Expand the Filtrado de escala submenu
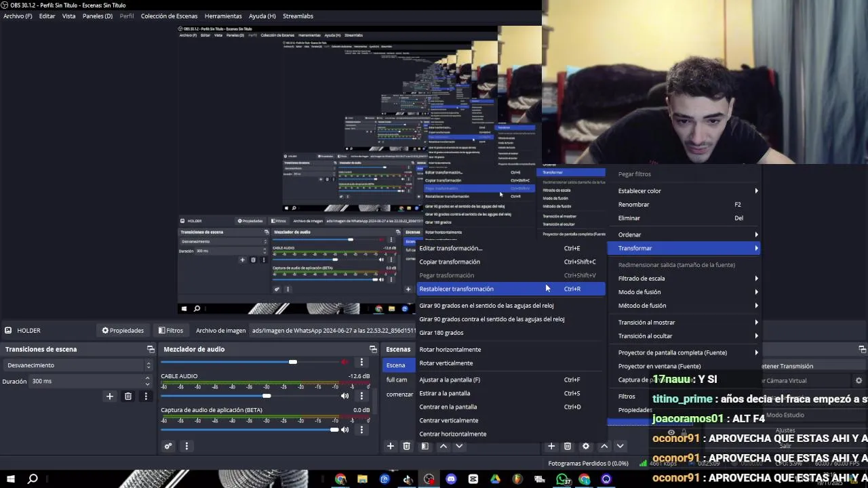Image resolution: width=868 pixels, height=488 pixels. click(x=684, y=279)
